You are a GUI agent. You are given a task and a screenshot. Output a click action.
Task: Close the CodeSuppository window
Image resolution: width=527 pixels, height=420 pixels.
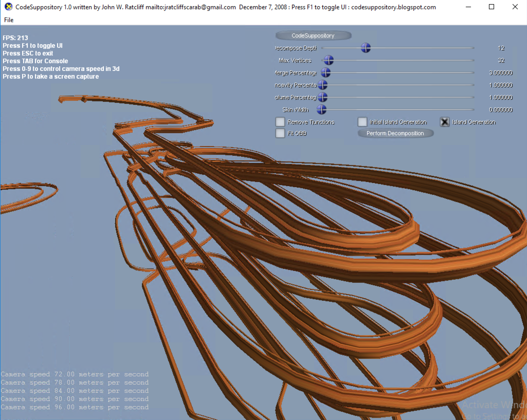point(515,7)
